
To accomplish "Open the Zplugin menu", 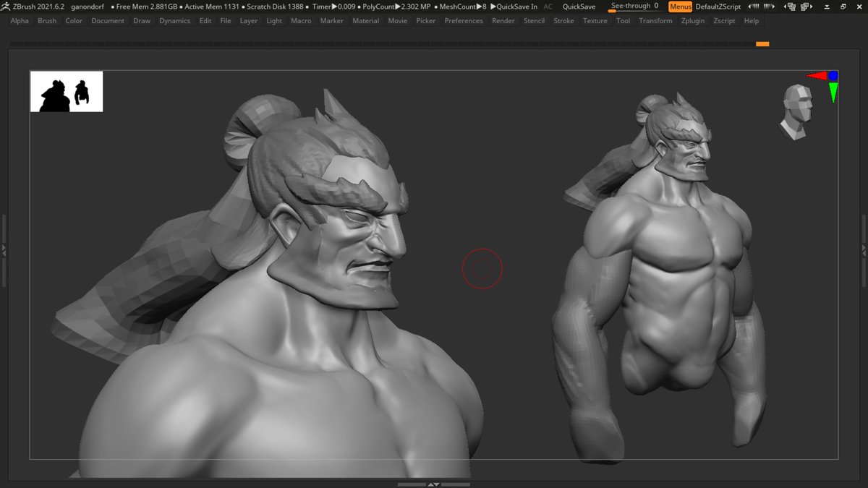I will pyautogui.click(x=692, y=21).
